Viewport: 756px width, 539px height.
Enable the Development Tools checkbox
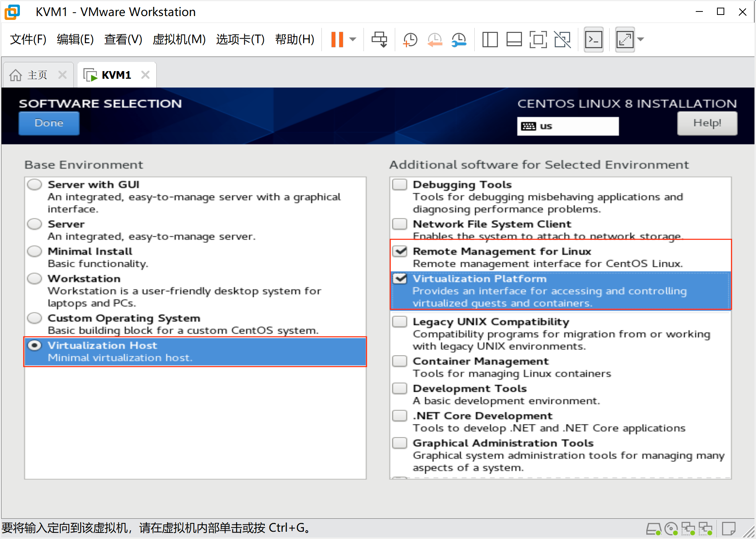tap(400, 388)
